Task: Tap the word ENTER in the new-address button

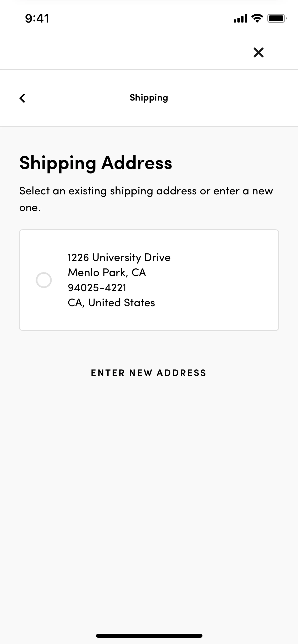Action: (108, 373)
